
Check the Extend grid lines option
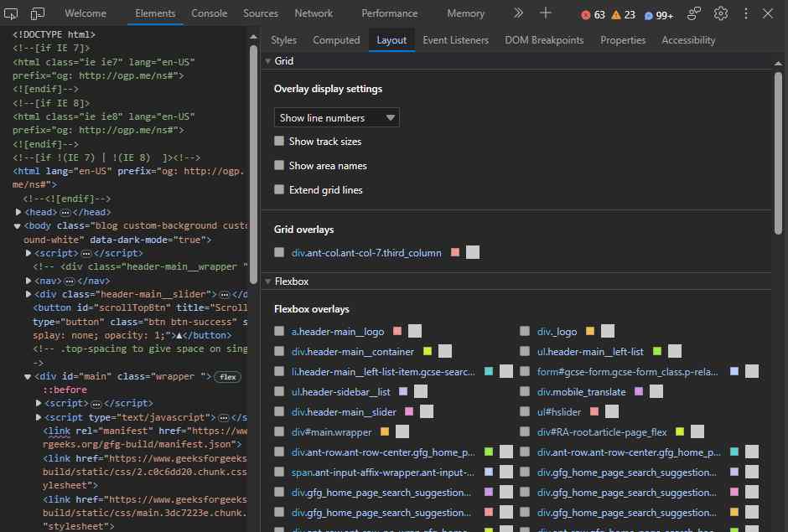280,190
